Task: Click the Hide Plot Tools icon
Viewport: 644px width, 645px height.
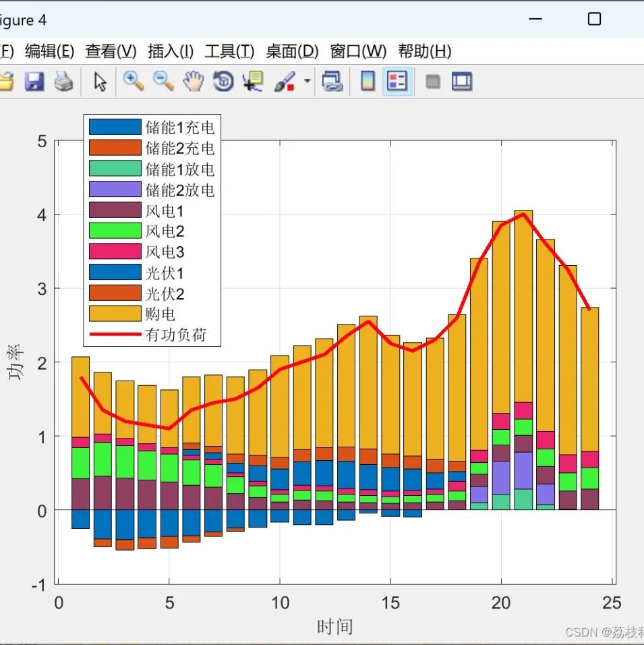Action: pyautogui.click(x=433, y=82)
